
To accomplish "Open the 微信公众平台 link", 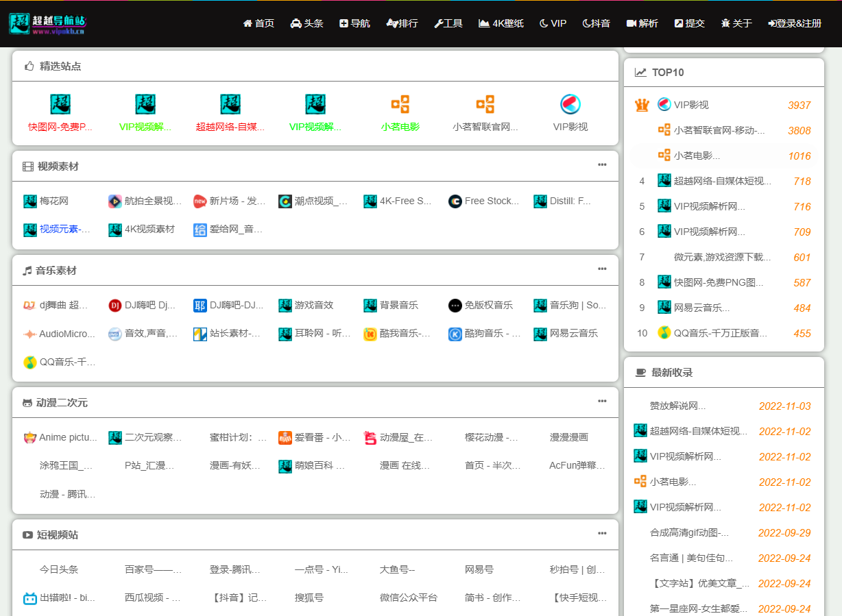I will click(x=409, y=598).
